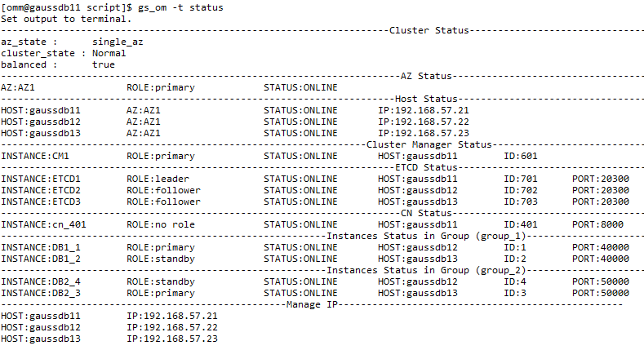
Task: Select INSTANCE:ETCD2 text
Action: (x=41, y=190)
